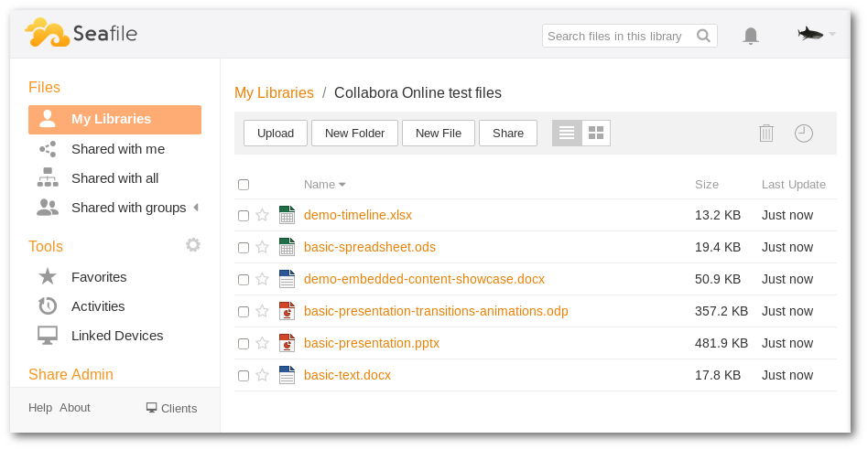Open the library trash icon
This screenshot has height=450, width=868.
(x=766, y=134)
